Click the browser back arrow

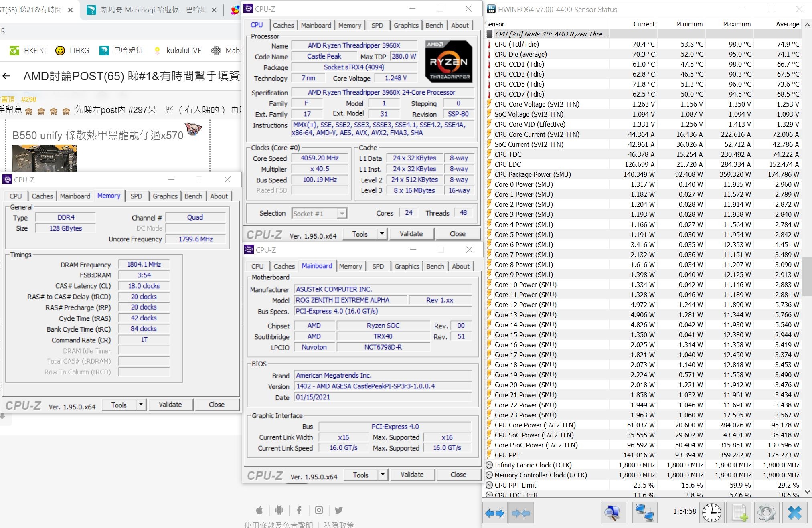tap(6, 76)
